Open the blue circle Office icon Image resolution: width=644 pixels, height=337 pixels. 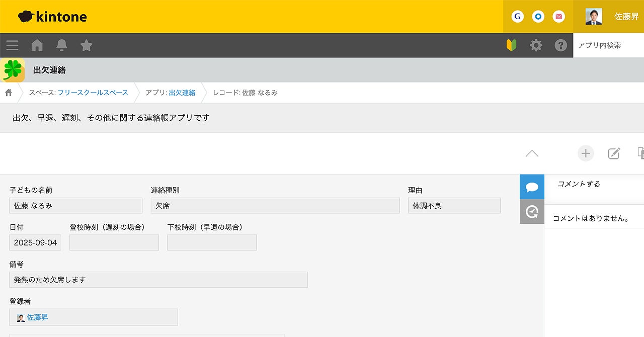(x=538, y=17)
